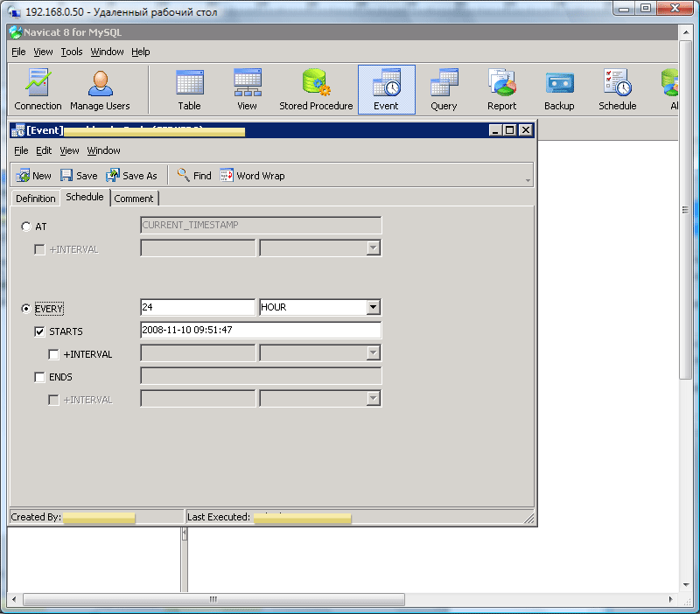Click the Word Wrap button
The height and width of the screenshot is (614, 700).
coord(252,176)
